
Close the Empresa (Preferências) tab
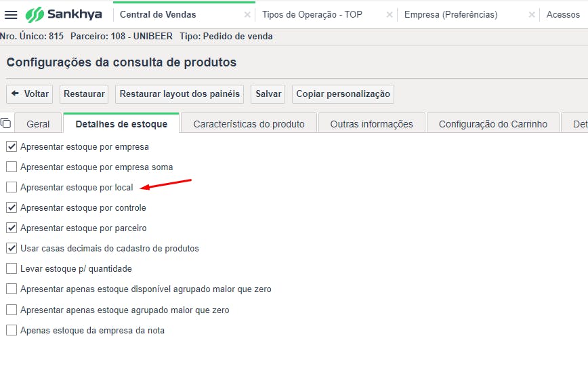pos(530,15)
